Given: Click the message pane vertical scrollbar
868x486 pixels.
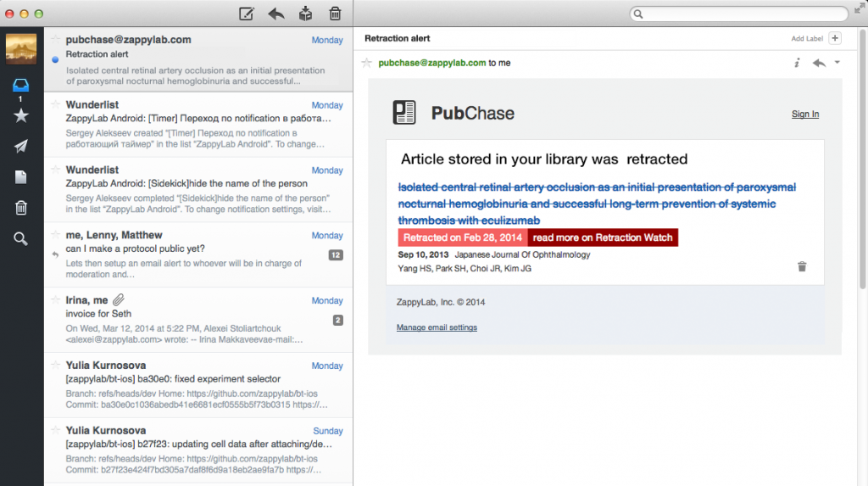Looking at the screenshot, I should tap(862, 160).
